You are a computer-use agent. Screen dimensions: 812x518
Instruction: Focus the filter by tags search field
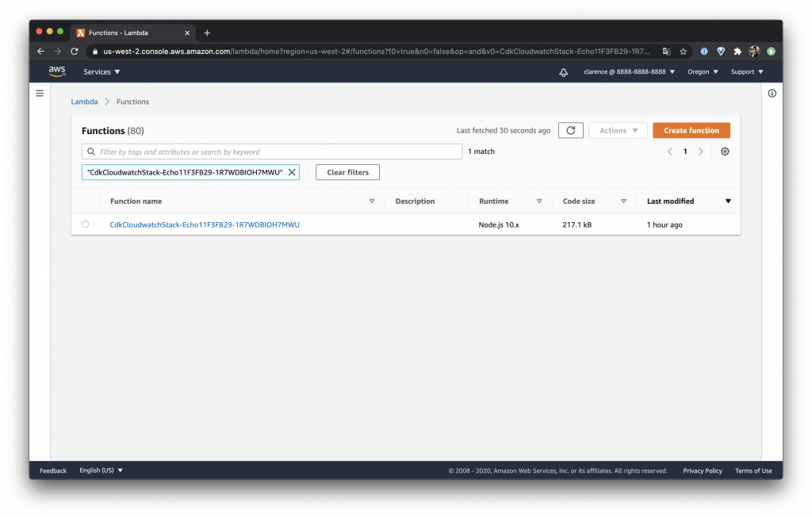(272, 152)
